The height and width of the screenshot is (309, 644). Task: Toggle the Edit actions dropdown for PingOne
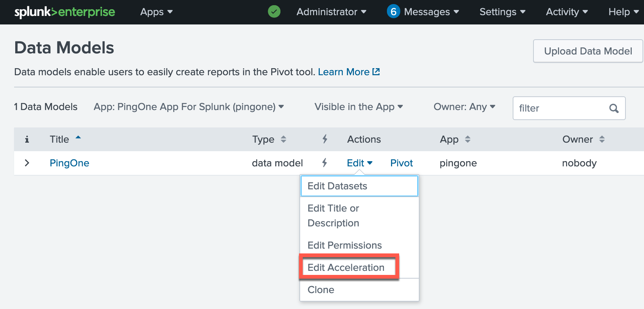click(359, 163)
